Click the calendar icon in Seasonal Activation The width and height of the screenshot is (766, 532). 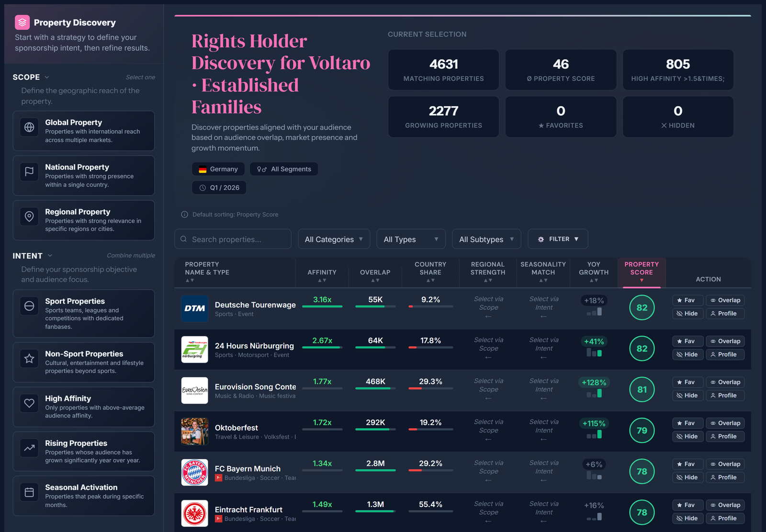(x=29, y=492)
